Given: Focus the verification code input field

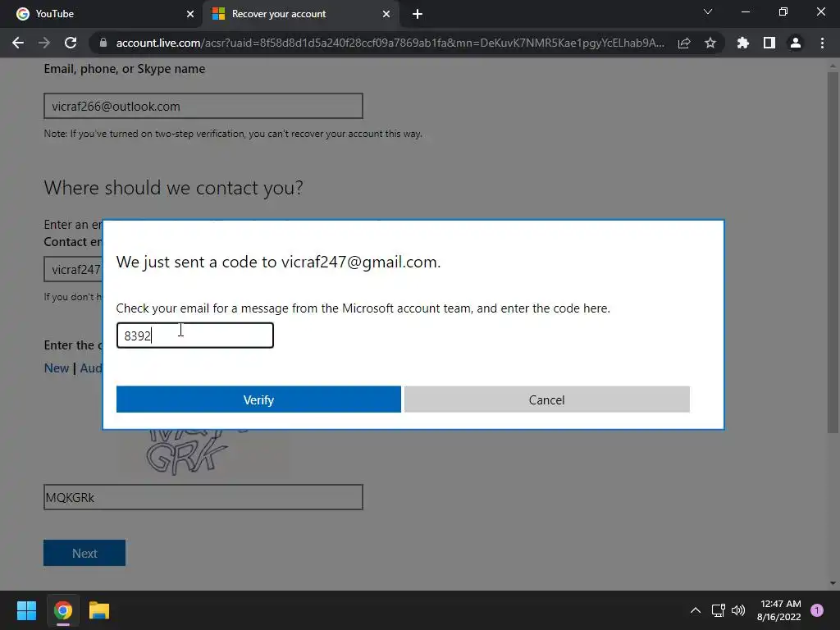Looking at the screenshot, I should point(195,336).
